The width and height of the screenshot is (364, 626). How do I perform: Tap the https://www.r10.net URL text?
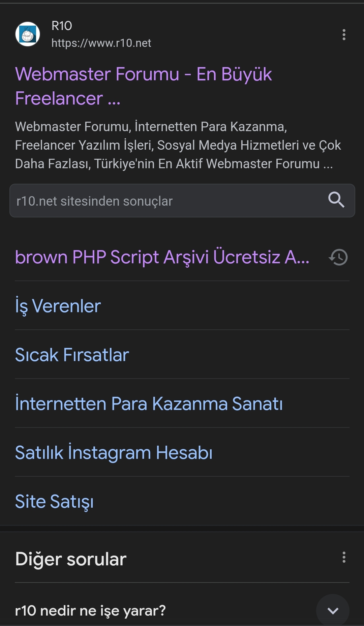pyautogui.click(x=101, y=43)
